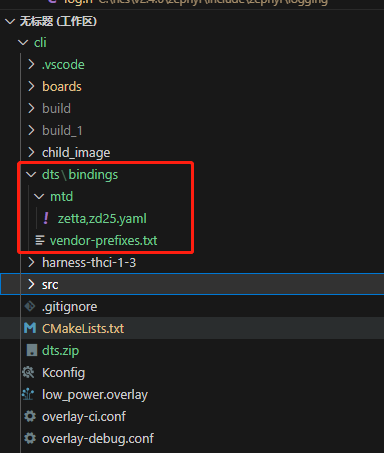Expand the boards folder chevron
The height and width of the screenshot is (453, 384).
pos(31,86)
